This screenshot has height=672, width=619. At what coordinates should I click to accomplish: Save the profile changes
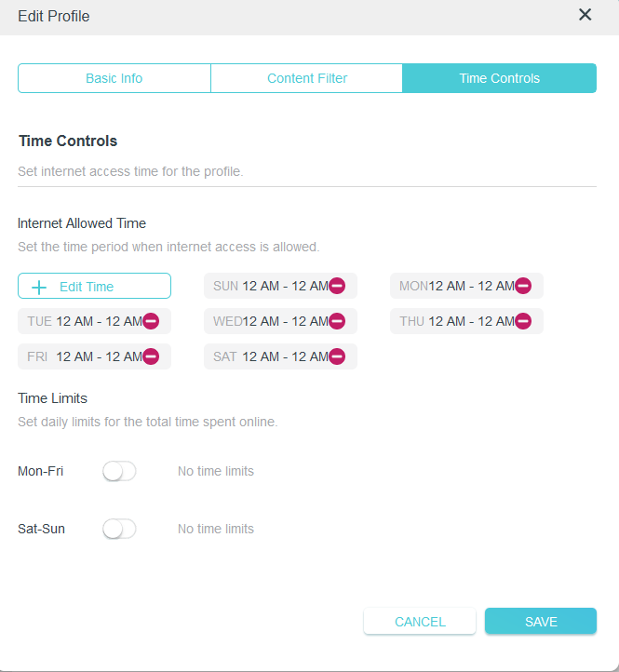(x=541, y=621)
